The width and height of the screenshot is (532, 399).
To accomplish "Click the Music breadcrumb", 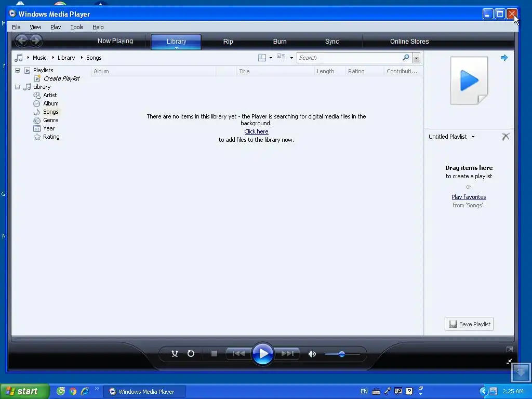I will click(x=39, y=58).
